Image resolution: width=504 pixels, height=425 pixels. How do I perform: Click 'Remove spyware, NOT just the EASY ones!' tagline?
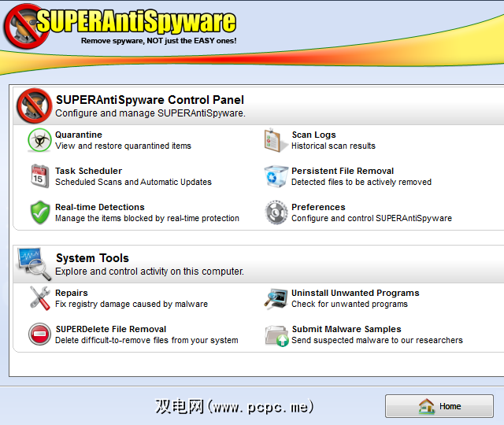click(x=159, y=41)
